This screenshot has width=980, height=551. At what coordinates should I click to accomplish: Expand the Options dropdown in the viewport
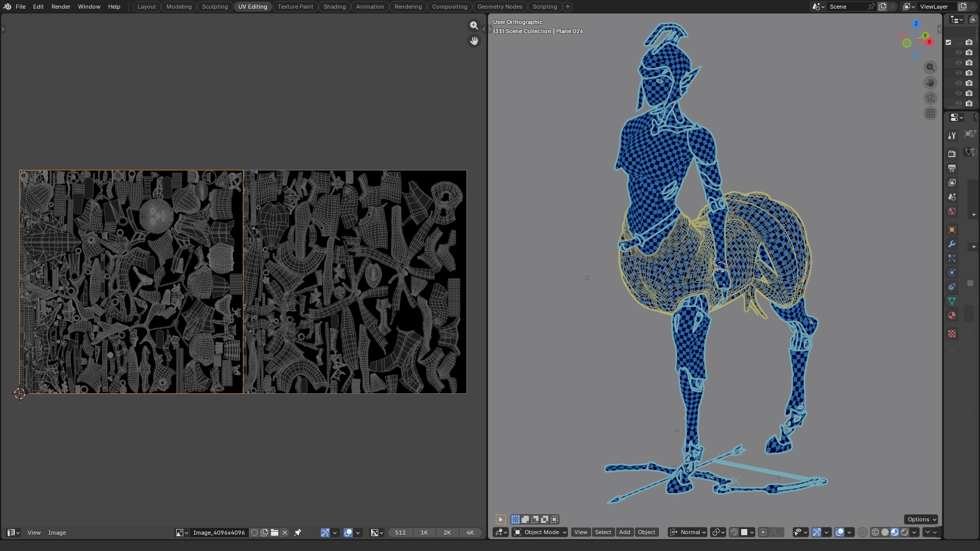click(921, 519)
